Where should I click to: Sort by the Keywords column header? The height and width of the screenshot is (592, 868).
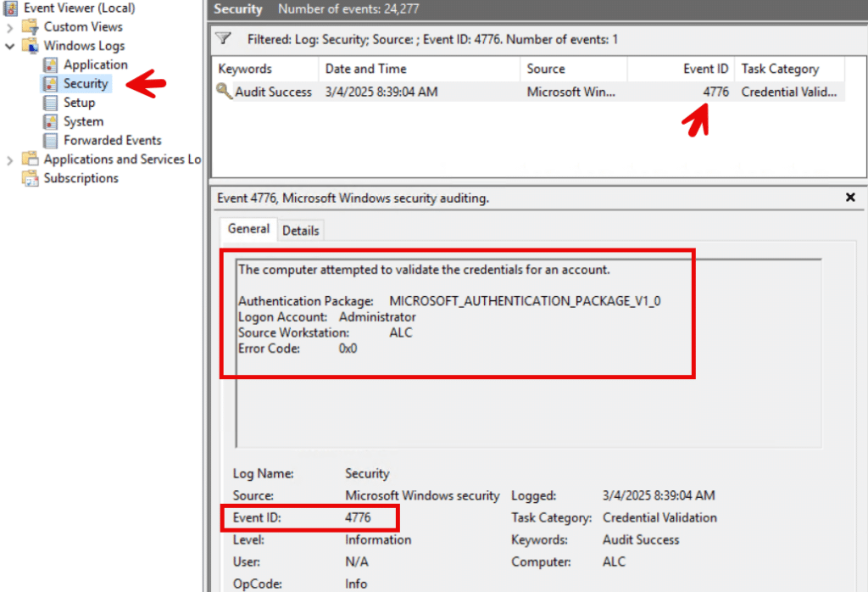[265, 69]
